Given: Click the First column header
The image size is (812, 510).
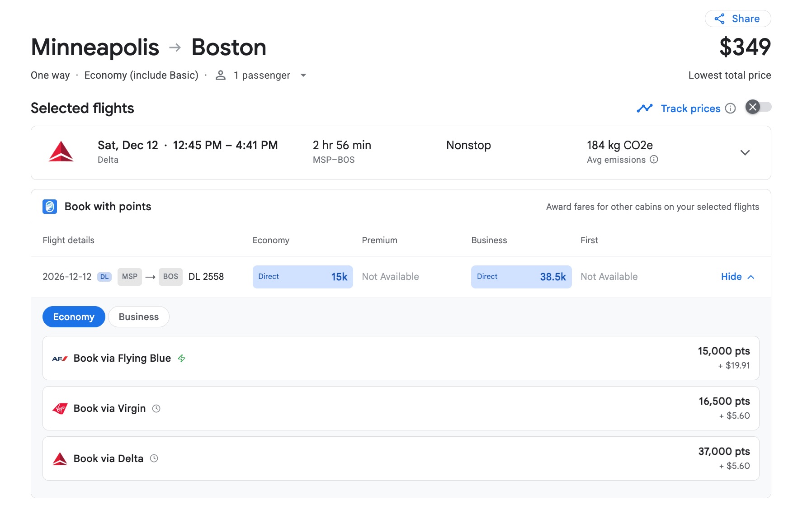Looking at the screenshot, I should point(589,240).
